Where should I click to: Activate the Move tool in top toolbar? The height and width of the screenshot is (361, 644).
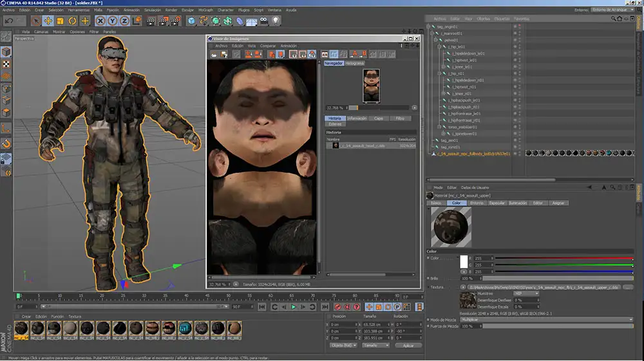(48, 21)
